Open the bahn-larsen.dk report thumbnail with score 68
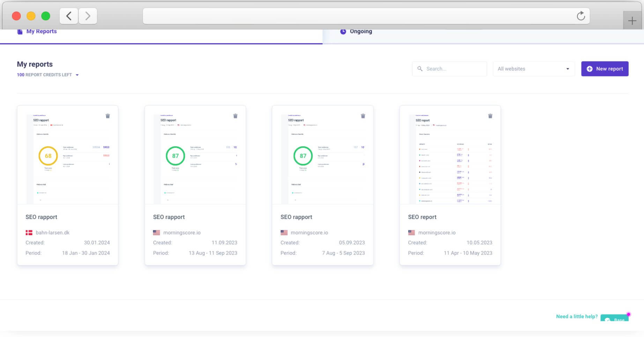 68,155
